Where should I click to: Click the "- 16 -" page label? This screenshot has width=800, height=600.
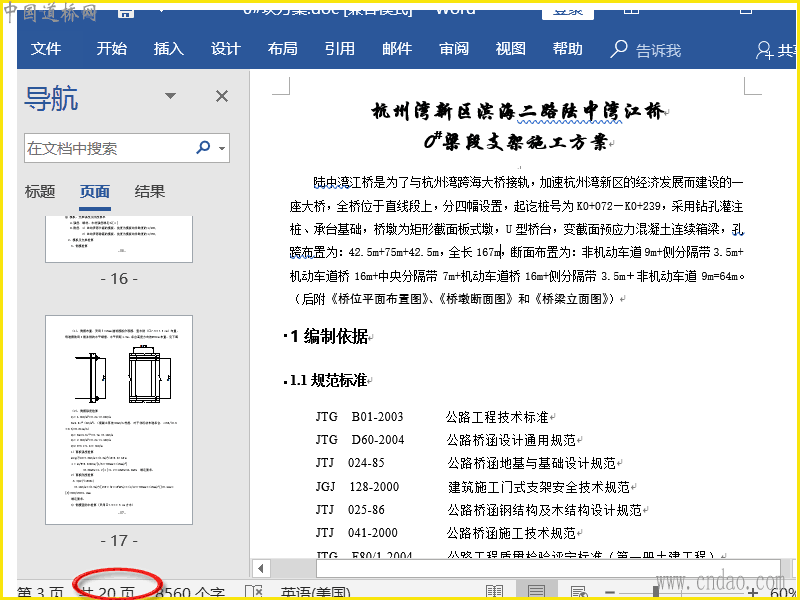point(119,279)
